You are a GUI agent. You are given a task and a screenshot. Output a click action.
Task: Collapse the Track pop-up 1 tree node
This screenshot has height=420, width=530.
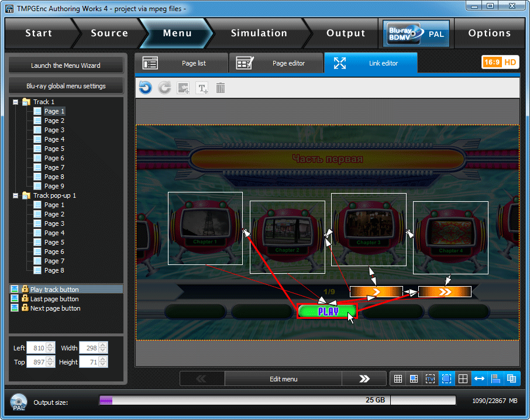[16, 195]
